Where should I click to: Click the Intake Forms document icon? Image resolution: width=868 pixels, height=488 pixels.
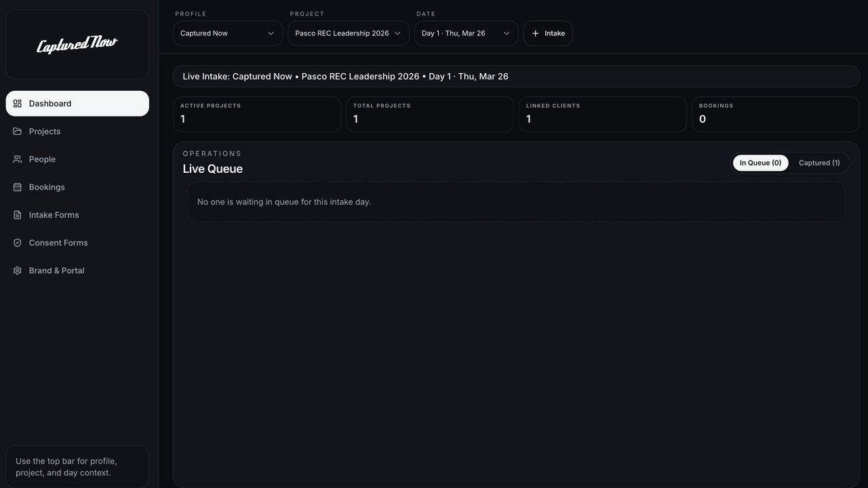pyautogui.click(x=18, y=215)
